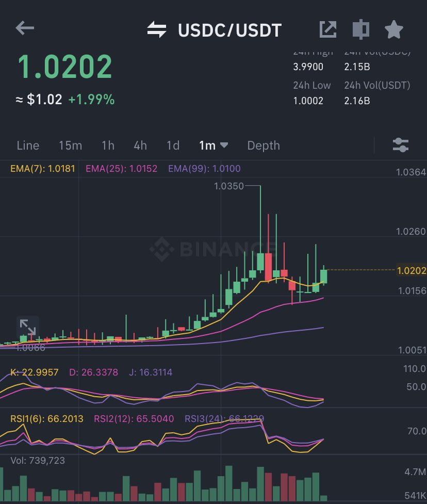Image resolution: width=427 pixels, height=504 pixels.
Task: Tap the 1.0350 high price marker
Action: click(229, 186)
